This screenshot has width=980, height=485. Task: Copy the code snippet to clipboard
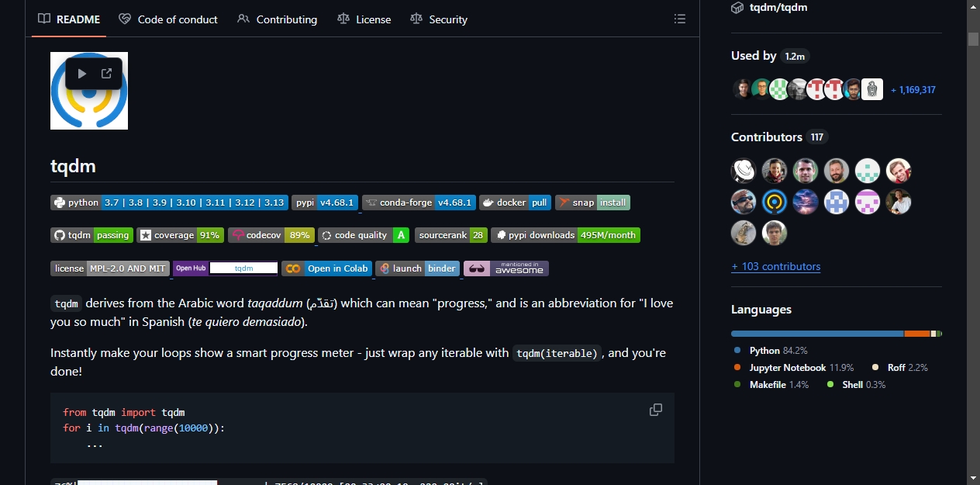656,410
